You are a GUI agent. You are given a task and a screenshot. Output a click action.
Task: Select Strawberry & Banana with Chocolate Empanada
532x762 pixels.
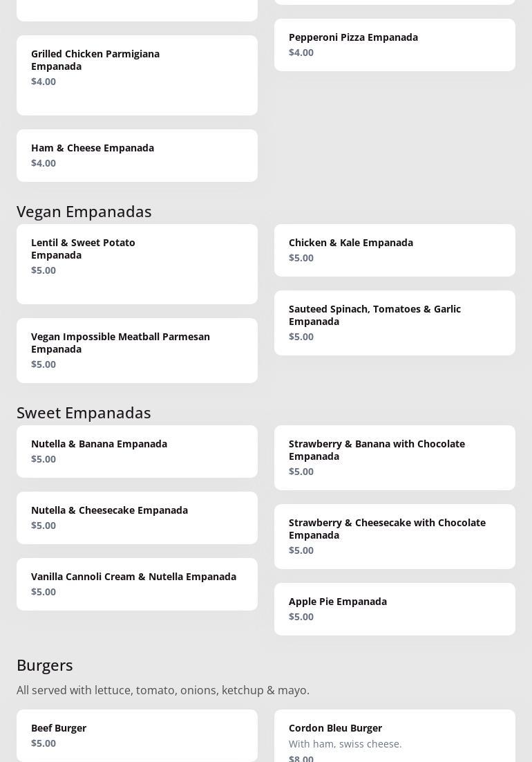(x=395, y=458)
